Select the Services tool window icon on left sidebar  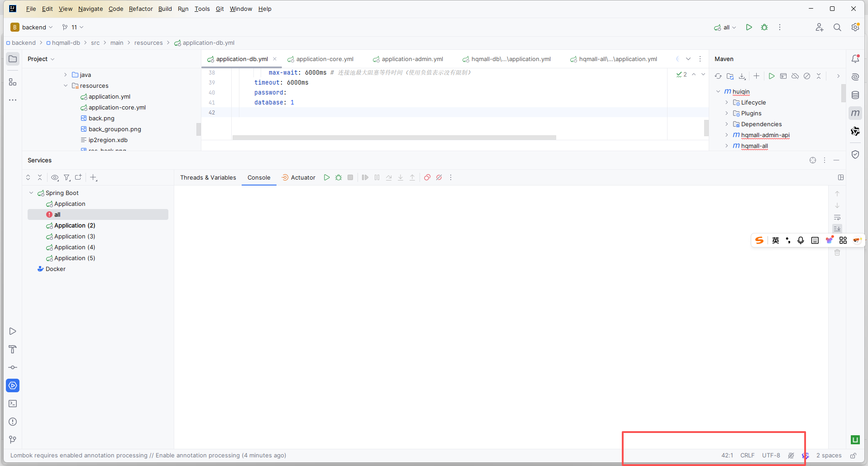12,385
